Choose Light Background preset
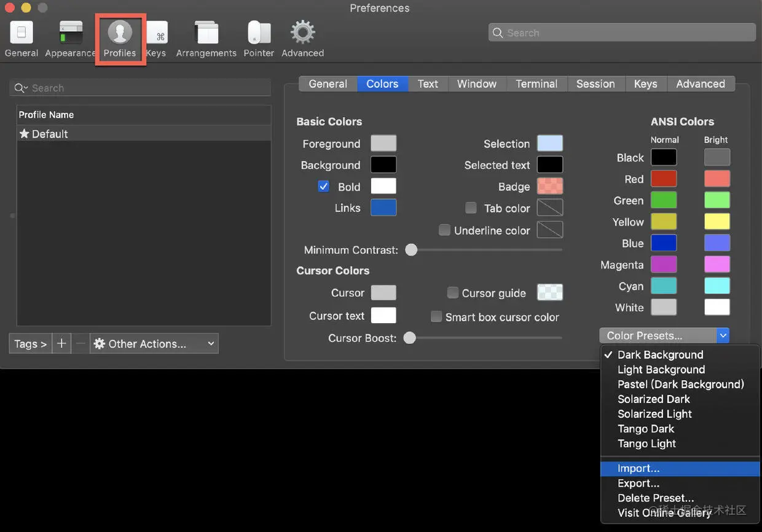The image size is (762, 532). point(680,369)
